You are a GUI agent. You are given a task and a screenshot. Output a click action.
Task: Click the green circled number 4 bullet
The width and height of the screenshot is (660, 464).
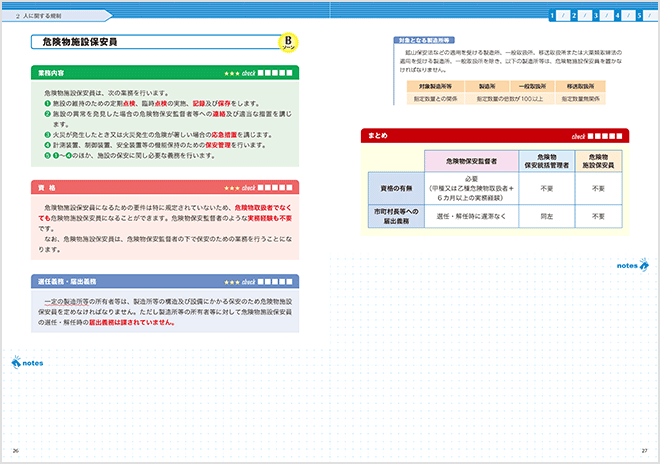tap(47, 143)
